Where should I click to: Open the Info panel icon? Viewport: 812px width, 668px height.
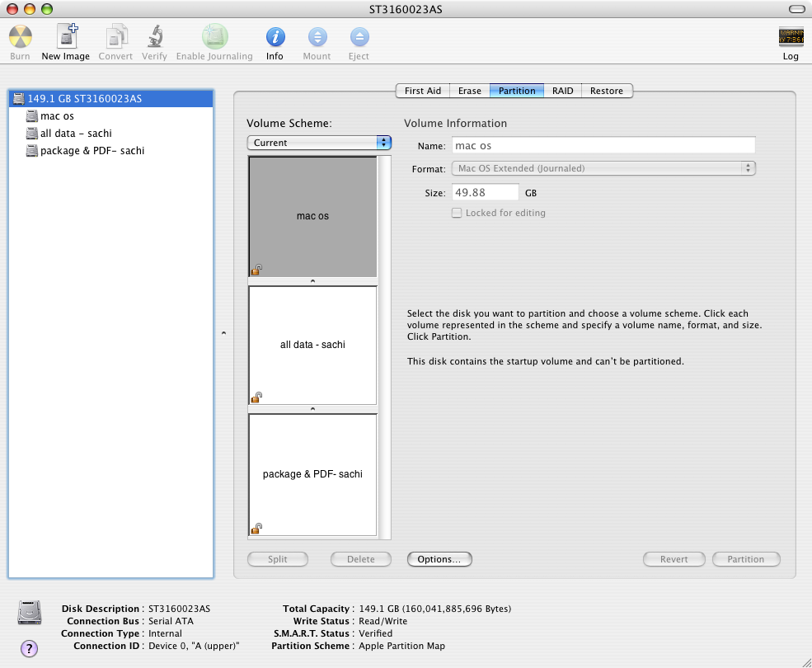(x=275, y=37)
